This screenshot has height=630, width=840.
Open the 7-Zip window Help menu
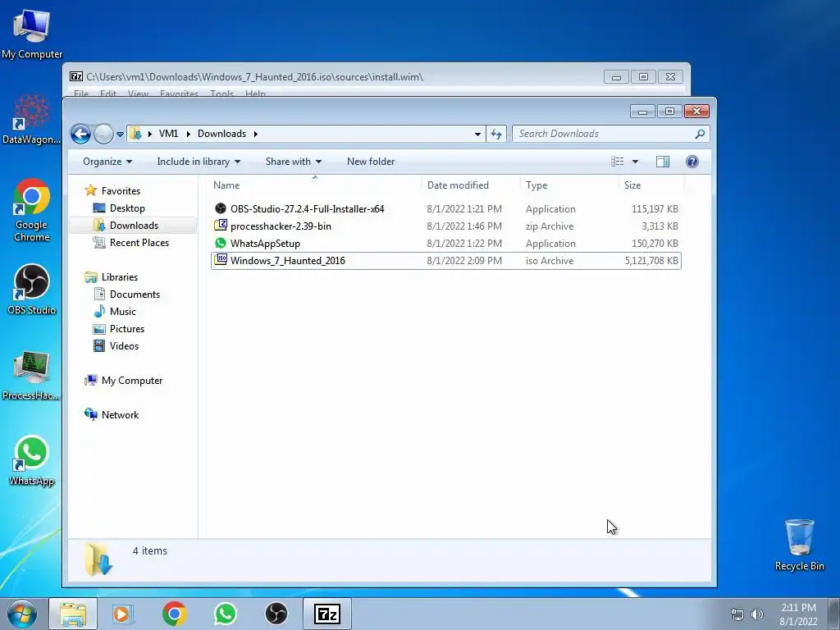point(255,94)
